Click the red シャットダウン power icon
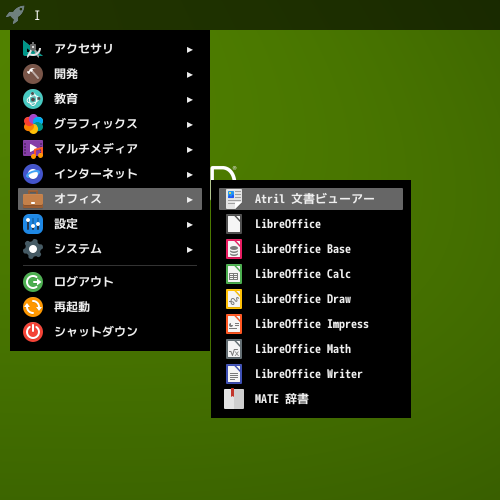The image size is (500, 500). [x=33, y=332]
